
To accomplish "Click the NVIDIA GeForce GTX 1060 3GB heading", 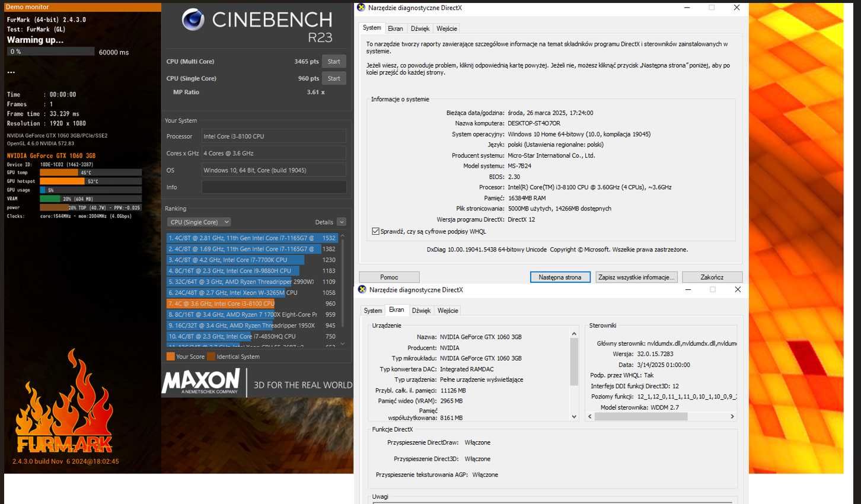I will [x=51, y=156].
